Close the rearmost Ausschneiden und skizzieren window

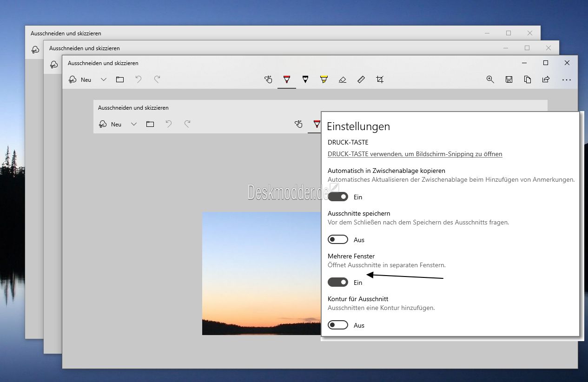pyautogui.click(x=529, y=33)
